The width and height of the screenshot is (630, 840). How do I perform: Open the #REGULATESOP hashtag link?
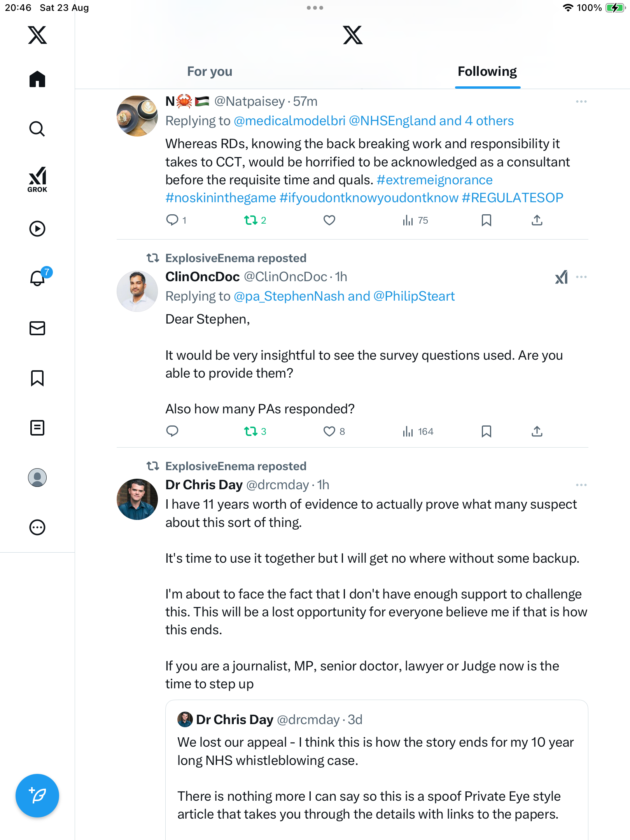[x=512, y=198]
